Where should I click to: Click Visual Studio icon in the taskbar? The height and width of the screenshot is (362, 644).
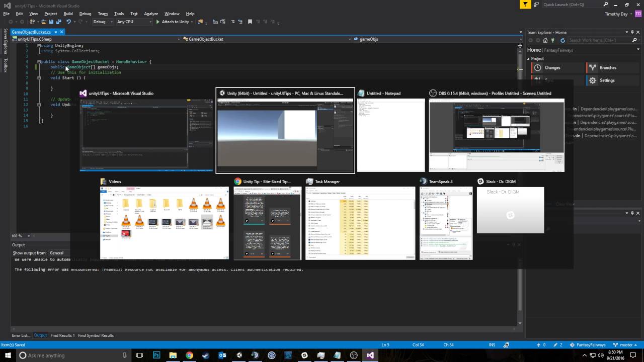click(370, 355)
